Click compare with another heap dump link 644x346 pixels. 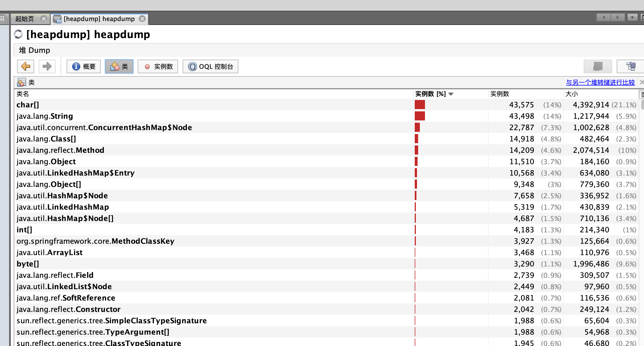point(600,82)
